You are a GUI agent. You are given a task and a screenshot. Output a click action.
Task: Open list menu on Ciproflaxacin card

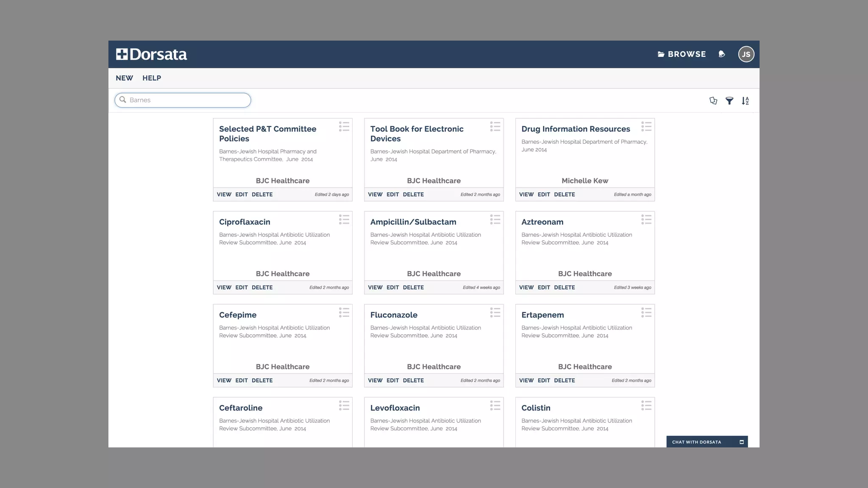click(344, 219)
